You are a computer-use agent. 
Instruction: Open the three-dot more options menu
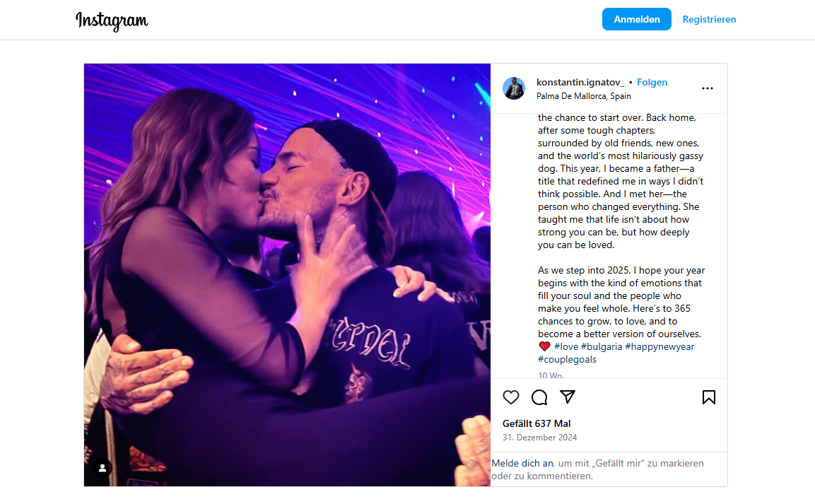click(708, 88)
